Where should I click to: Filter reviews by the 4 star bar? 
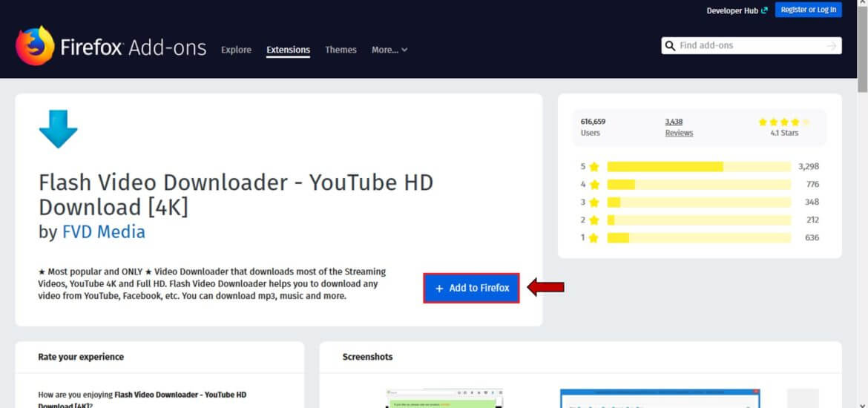[699, 185]
